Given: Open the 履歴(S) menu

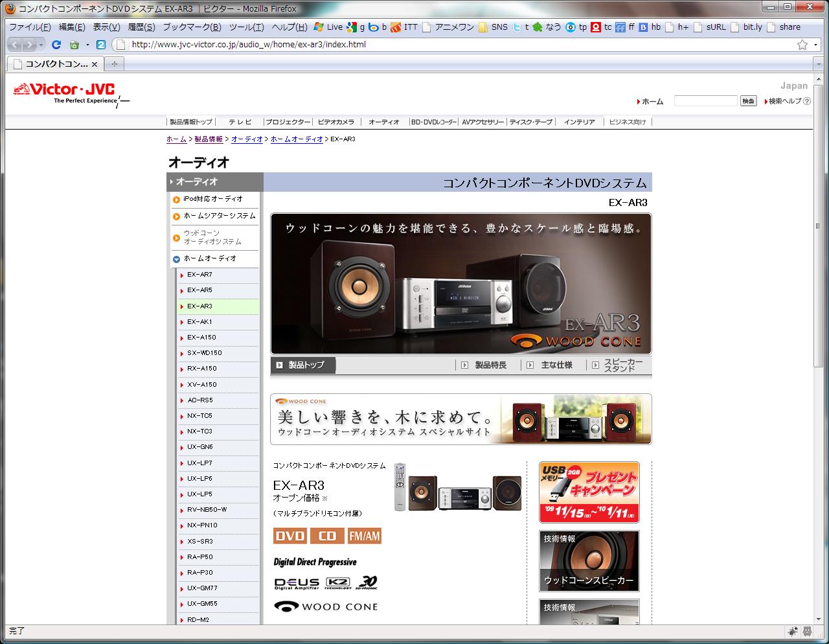Looking at the screenshot, I should coord(141,27).
